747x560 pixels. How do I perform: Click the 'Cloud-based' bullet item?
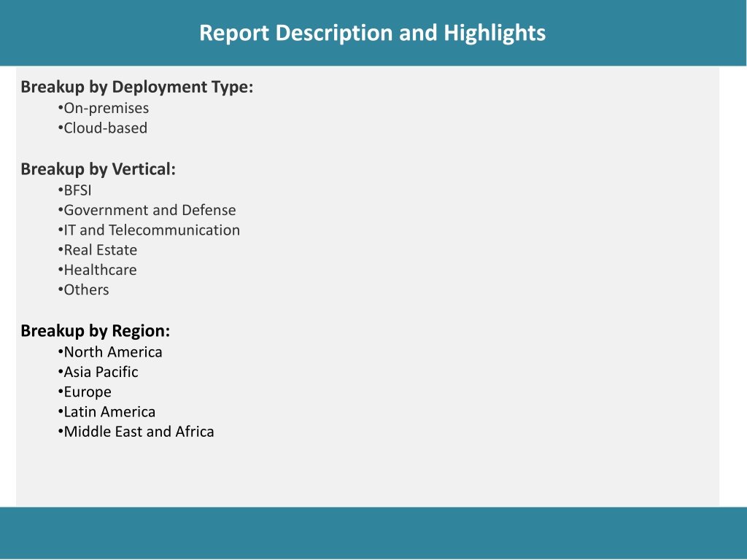click(102, 128)
